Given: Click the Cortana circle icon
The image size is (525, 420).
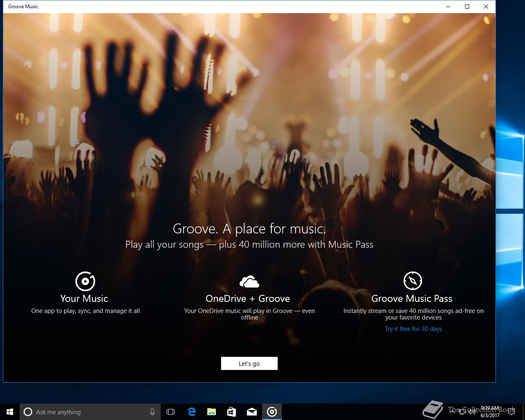Looking at the screenshot, I should click(28, 412).
